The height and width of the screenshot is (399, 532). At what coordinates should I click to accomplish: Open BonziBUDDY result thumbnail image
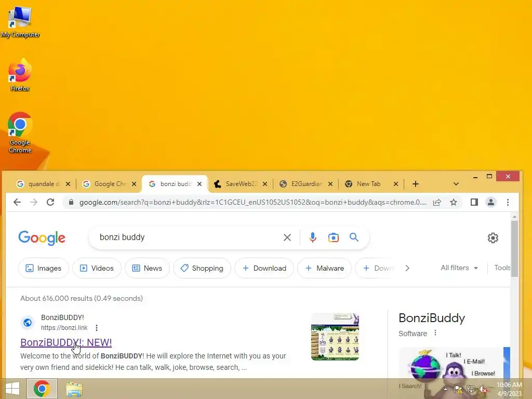coord(335,337)
